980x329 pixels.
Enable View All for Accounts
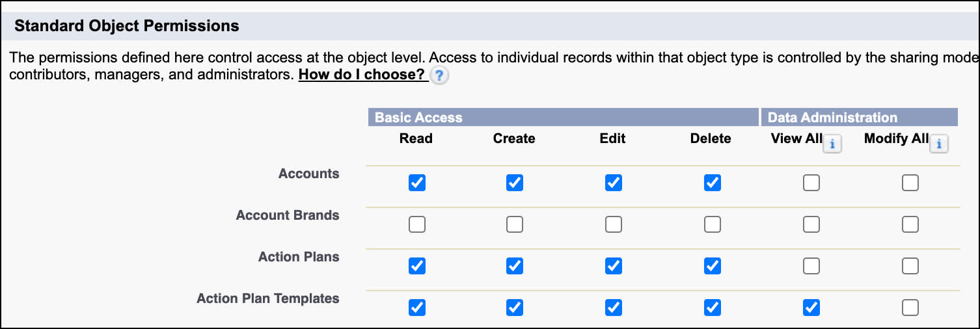pos(811,183)
